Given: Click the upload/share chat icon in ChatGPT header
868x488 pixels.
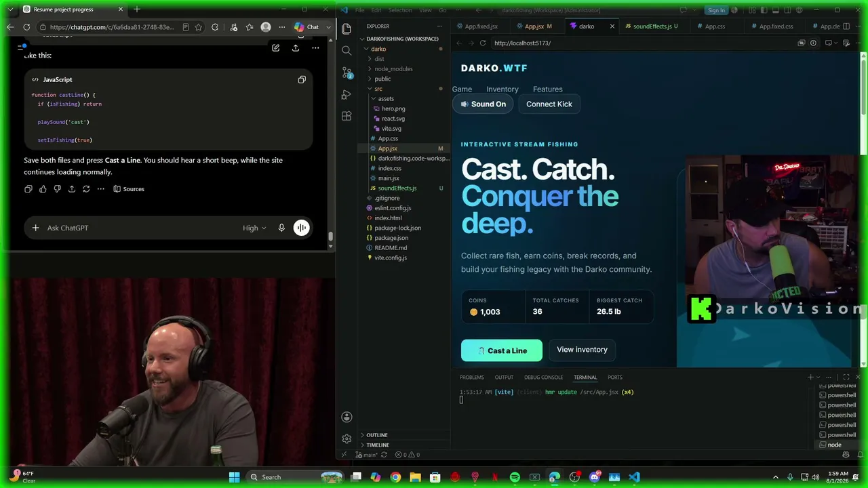Looking at the screenshot, I should pos(296,47).
